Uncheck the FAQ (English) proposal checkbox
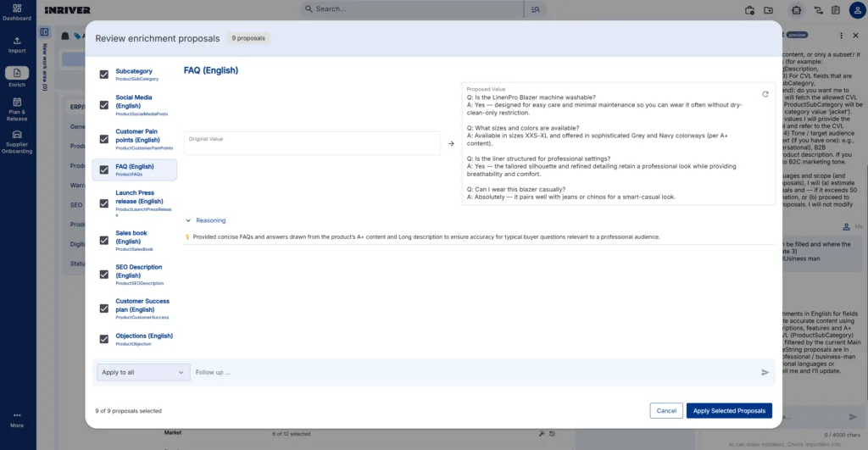Viewport: 868px width, 450px height. 104,170
